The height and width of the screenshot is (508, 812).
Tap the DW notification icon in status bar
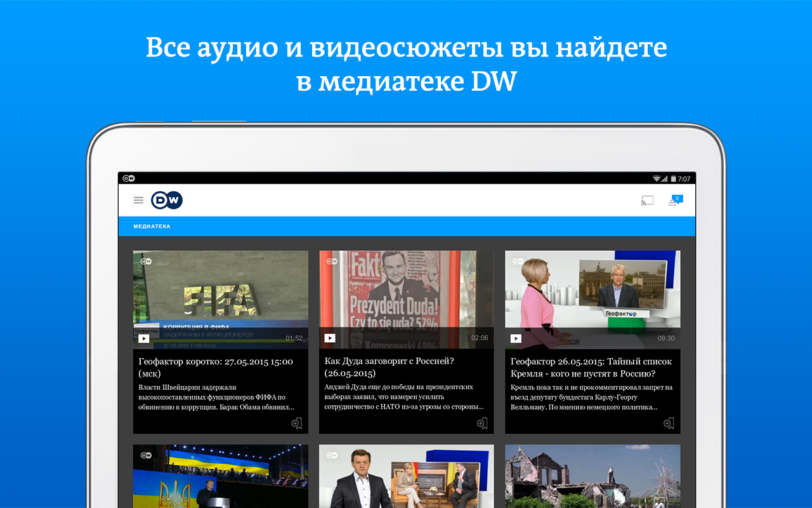(x=129, y=178)
